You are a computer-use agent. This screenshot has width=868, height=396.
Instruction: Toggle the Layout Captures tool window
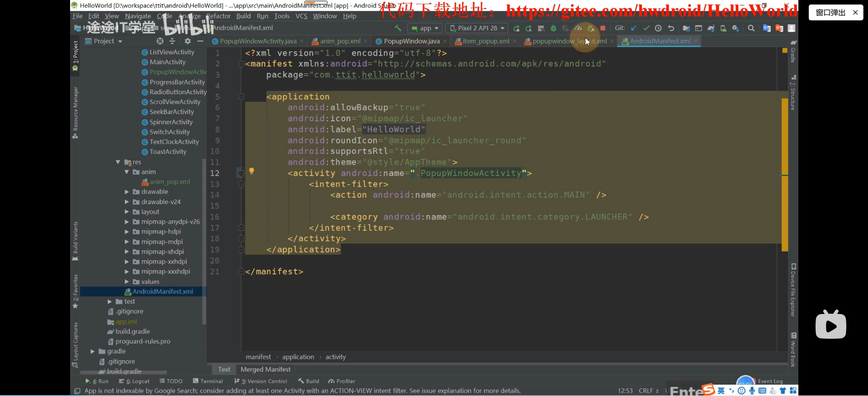pyautogui.click(x=75, y=345)
